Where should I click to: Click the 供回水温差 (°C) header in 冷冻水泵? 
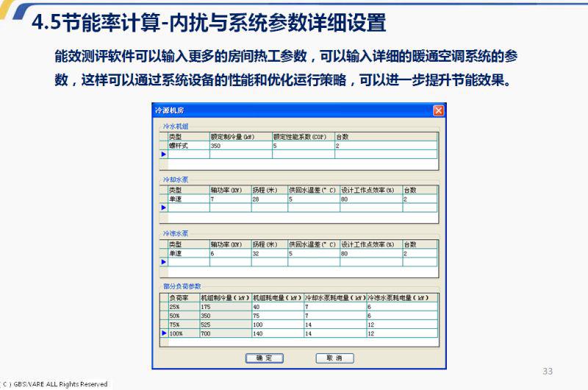pos(314,244)
